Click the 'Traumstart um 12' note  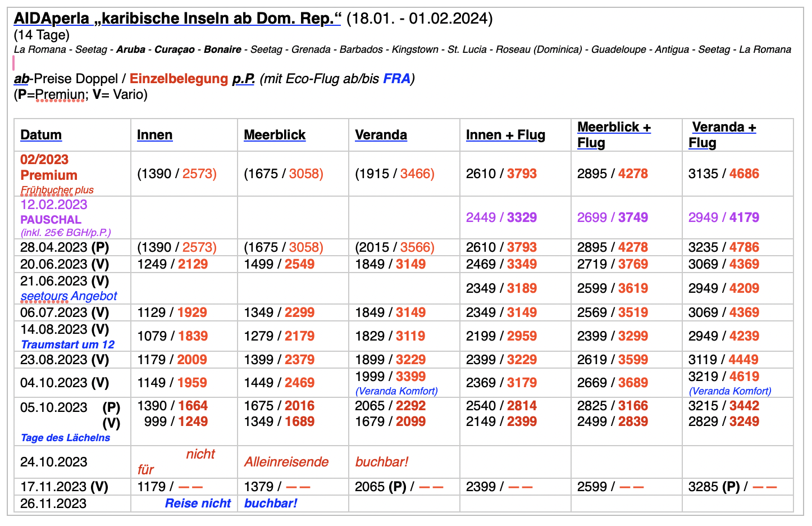(x=67, y=344)
